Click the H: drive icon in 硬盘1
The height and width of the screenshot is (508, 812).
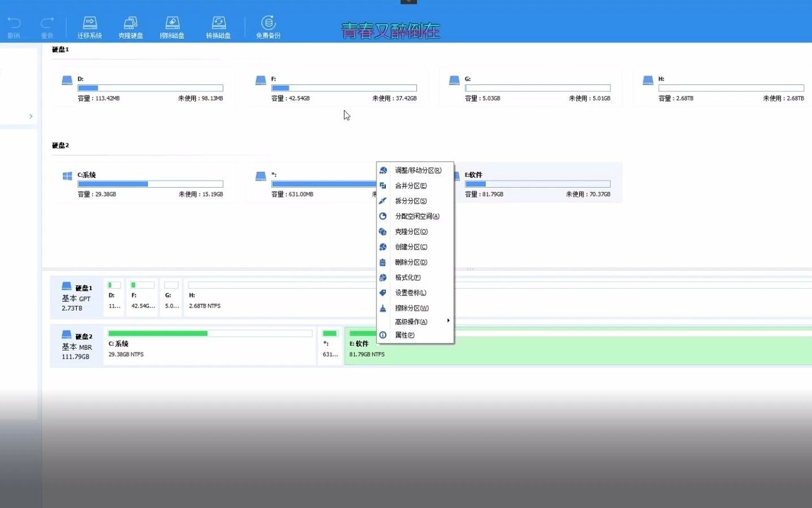(x=648, y=81)
